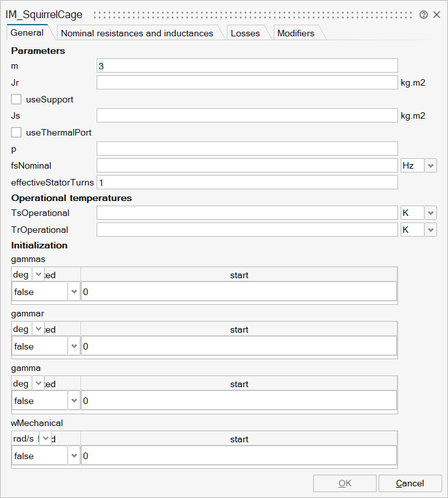Open the TsOperational unit dropdown
448x498 pixels.
pos(430,213)
